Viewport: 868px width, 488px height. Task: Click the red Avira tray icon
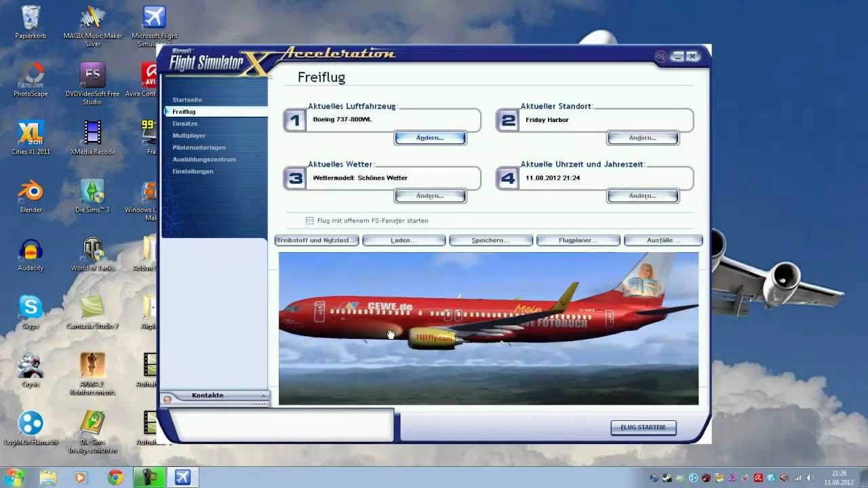[x=758, y=478]
